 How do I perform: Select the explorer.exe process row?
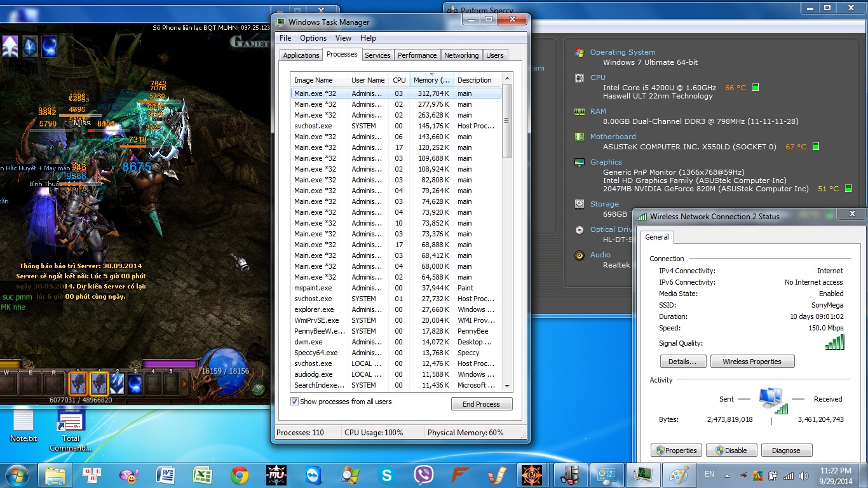click(396, 309)
